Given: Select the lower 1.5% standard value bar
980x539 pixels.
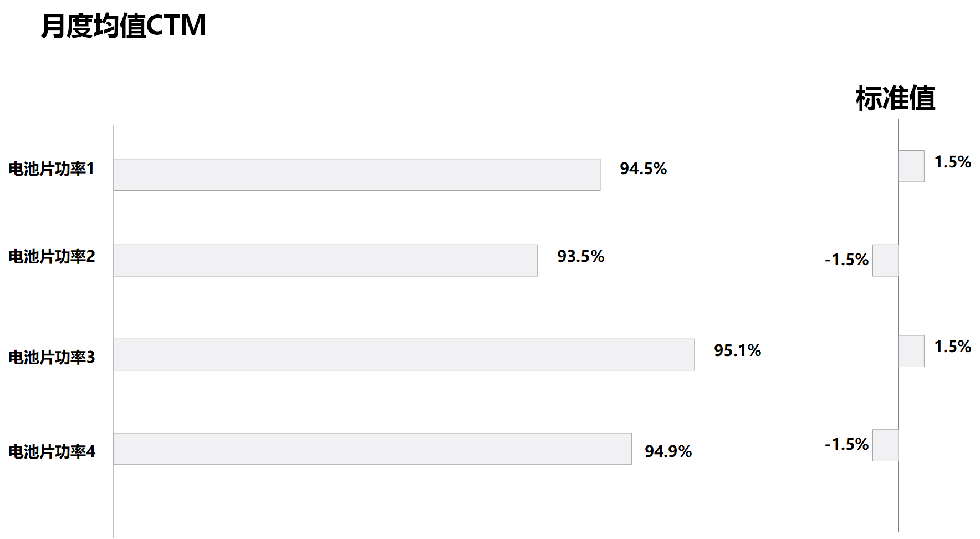Looking at the screenshot, I should pos(911,351).
